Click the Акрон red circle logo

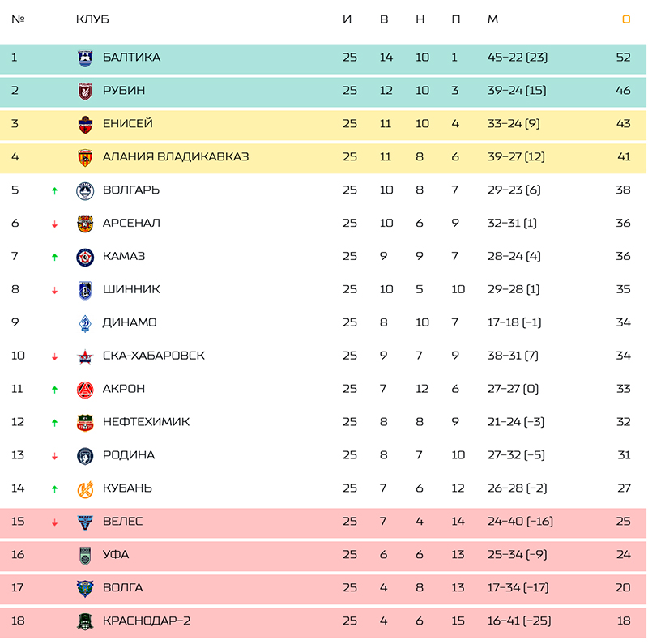point(85,390)
